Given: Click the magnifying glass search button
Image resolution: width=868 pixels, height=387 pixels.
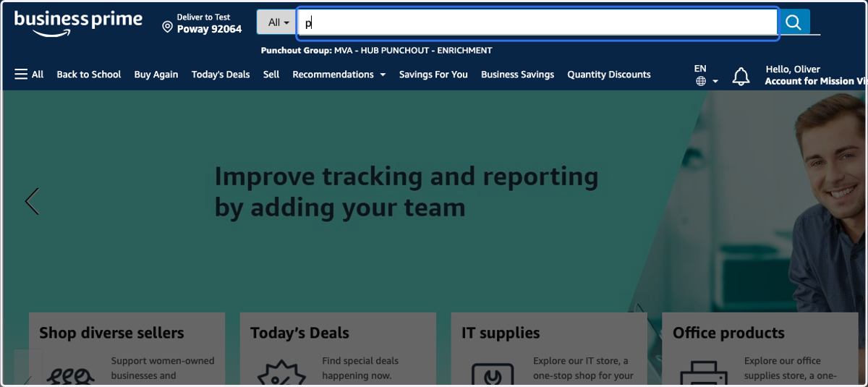Looking at the screenshot, I should tap(793, 22).
